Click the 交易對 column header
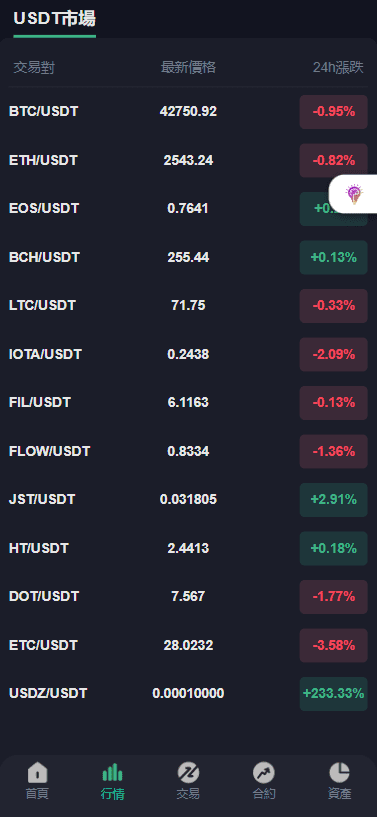The height and width of the screenshot is (817, 377). coord(34,68)
